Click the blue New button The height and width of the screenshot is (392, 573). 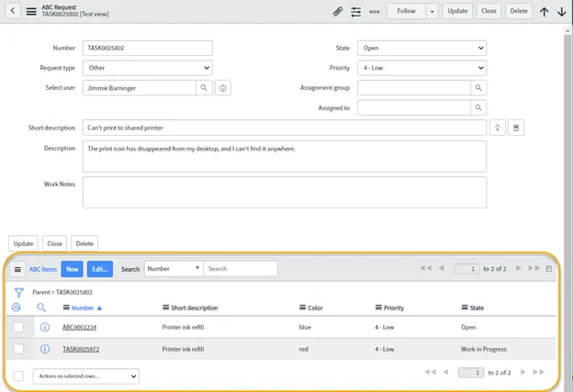[x=72, y=269]
